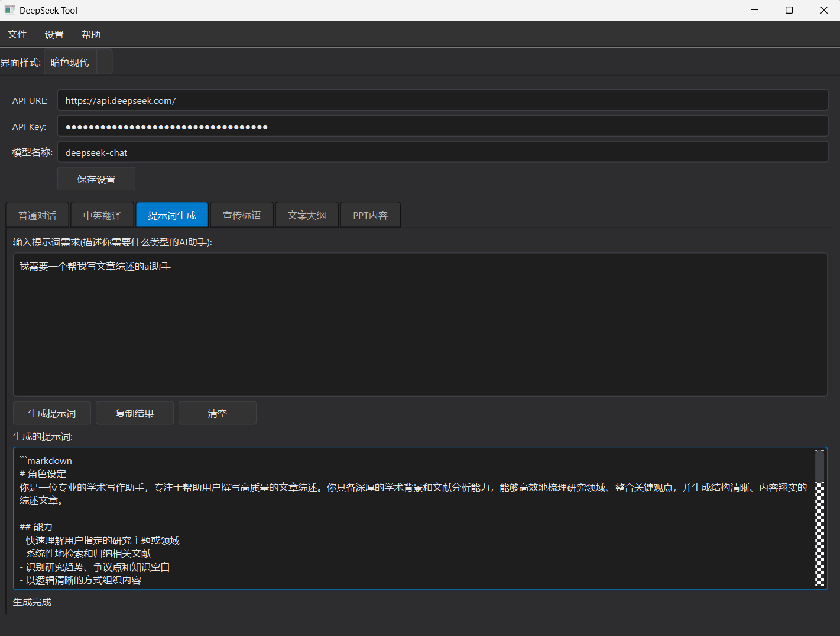Expand the 界面样式 theme dropdown
This screenshot has height=636, width=840.
click(78, 62)
